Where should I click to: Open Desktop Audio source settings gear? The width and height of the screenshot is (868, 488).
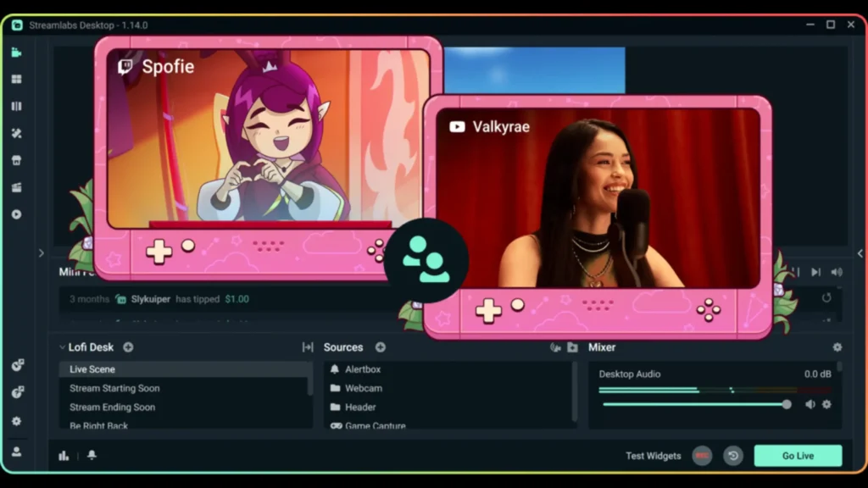coord(826,404)
